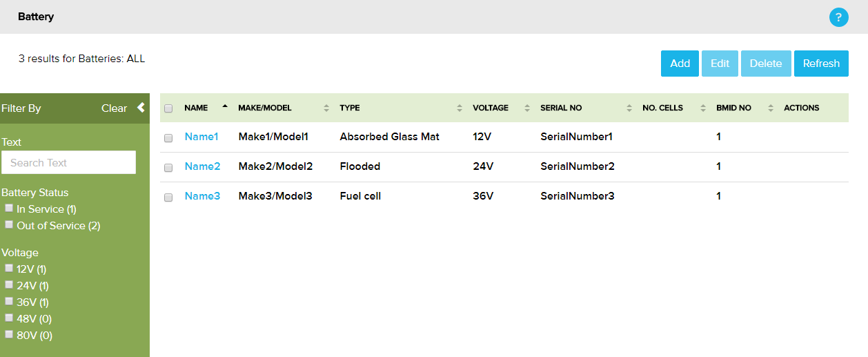Sort table by BMID No arrows
Image resolution: width=868 pixels, height=357 pixels.
[771, 108]
